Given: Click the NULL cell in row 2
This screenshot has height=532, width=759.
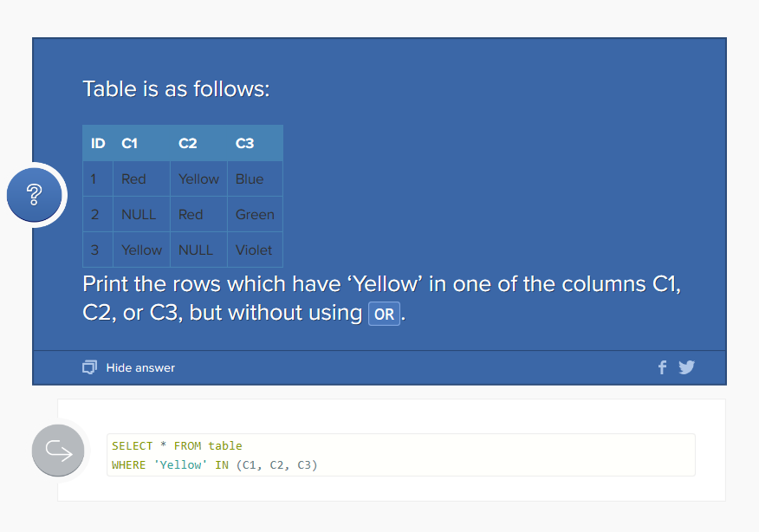Looking at the screenshot, I should click(x=138, y=215).
